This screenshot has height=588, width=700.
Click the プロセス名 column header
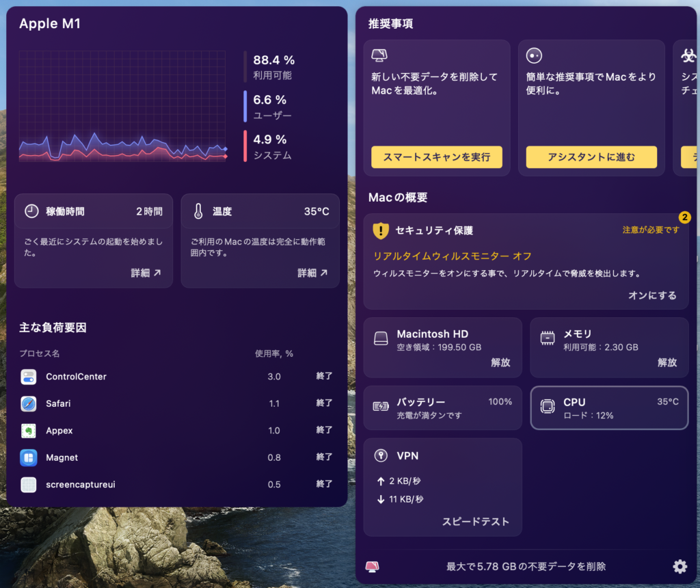39,353
